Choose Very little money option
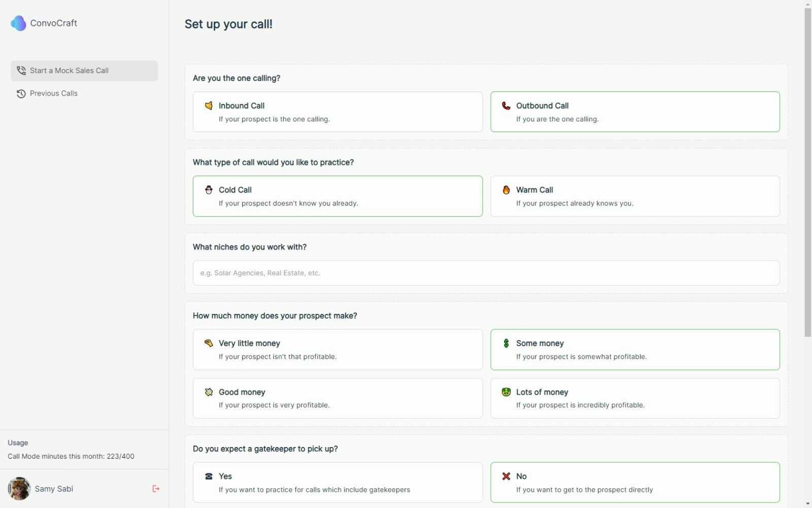The image size is (812, 508). click(337, 350)
